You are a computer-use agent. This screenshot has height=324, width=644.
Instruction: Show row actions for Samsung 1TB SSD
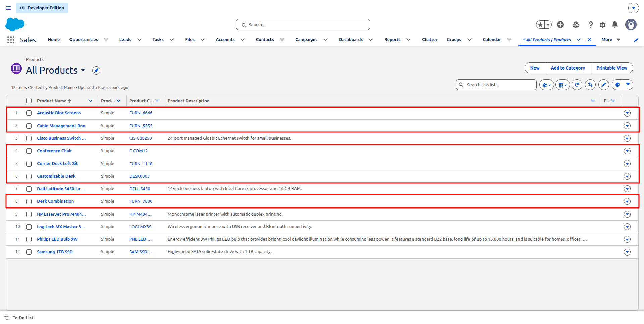627,252
